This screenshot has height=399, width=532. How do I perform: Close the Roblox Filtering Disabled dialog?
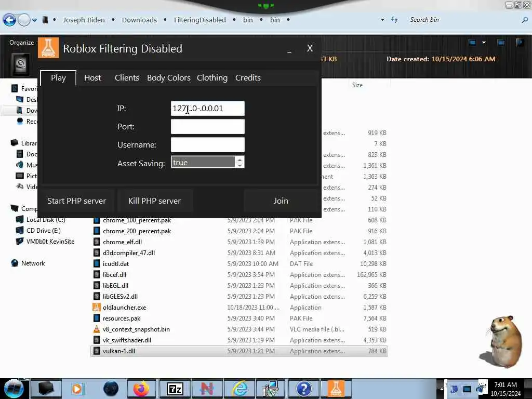pos(310,48)
